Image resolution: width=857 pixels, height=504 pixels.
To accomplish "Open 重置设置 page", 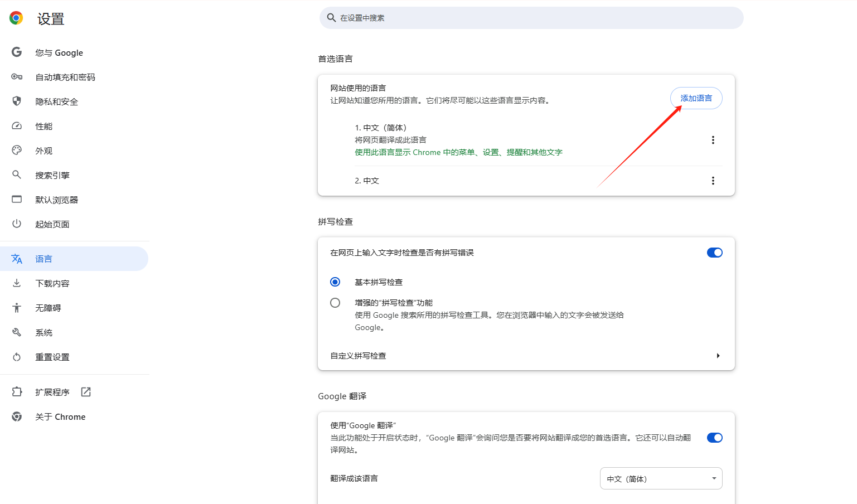I will (x=74, y=357).
